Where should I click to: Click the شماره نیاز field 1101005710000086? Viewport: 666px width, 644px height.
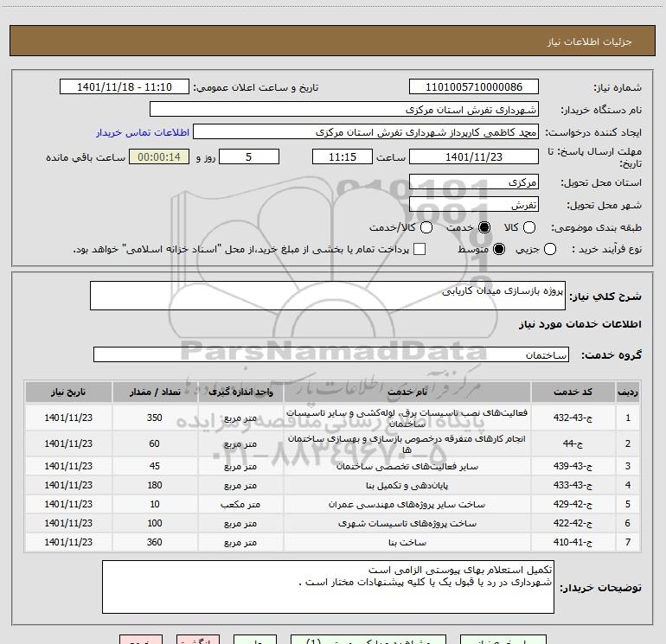474,87
